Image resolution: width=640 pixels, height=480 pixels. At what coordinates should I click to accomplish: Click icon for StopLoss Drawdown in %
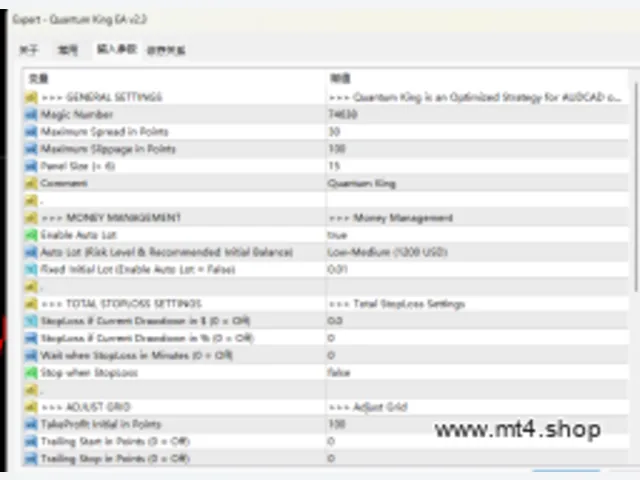31,338
